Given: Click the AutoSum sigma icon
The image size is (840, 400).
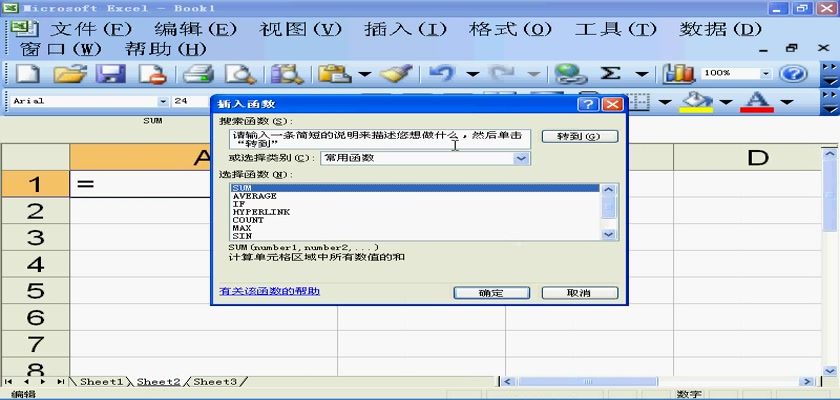Looking at the screenshot, I should [610, 74].
